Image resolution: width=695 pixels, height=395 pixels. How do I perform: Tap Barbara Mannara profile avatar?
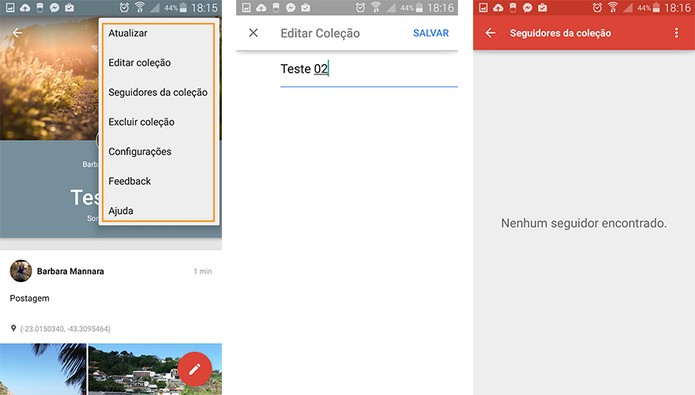tap(21, 271)
